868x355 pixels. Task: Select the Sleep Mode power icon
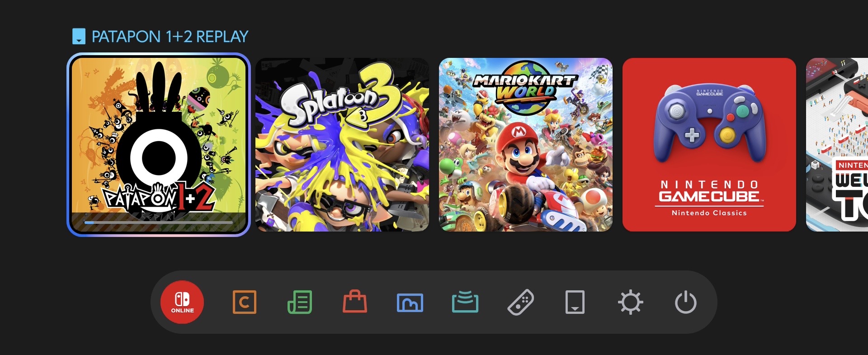tap(686, 302)
